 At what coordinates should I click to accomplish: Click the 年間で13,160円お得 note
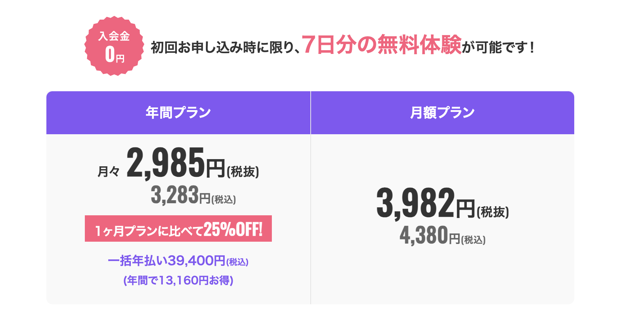click(x=178, y=280)
